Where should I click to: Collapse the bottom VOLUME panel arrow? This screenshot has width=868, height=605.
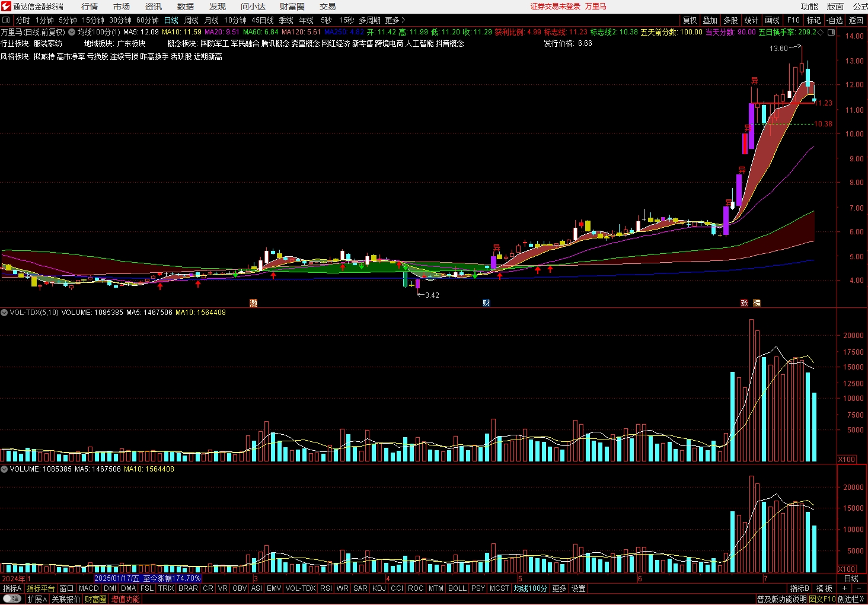(4, 469)
